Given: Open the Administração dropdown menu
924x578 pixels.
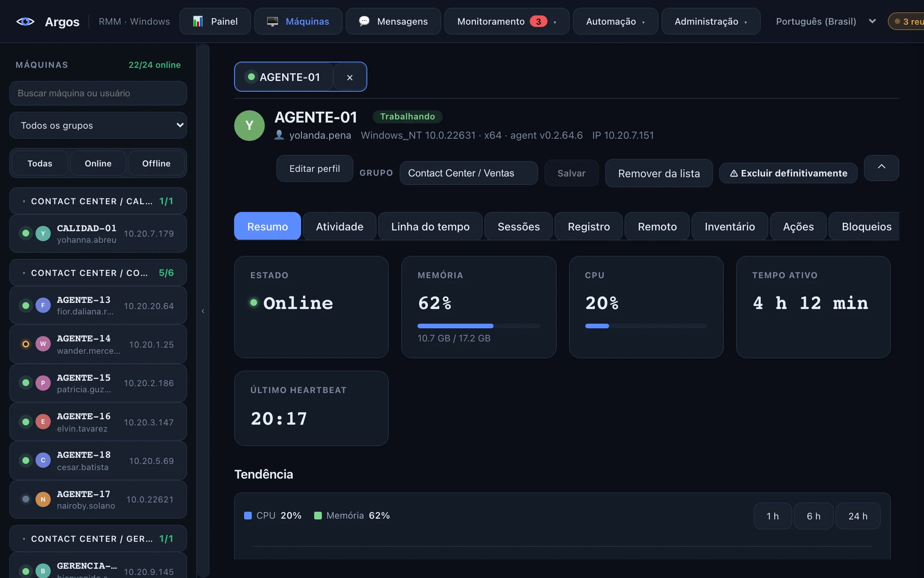Looking at the screenshot, I should coord(711,22).
